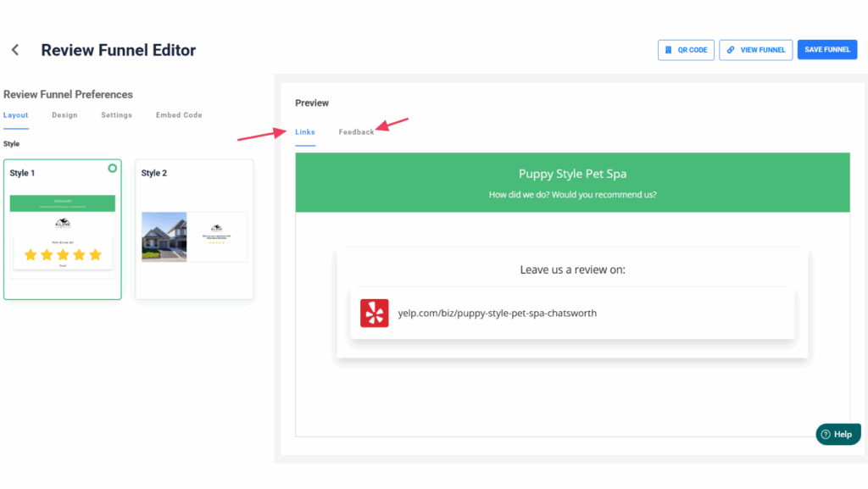This screenshot has width=868, height=489.
Task: Open the Design tab
Action: pyautogui.click(x=64, y=115)
